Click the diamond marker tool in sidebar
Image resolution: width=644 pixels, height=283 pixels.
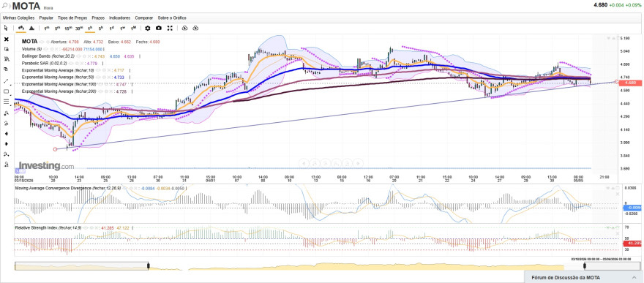[x=6, y=144]
